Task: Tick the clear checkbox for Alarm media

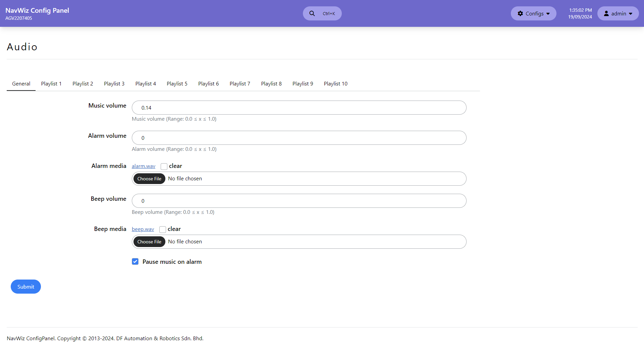Action: point(164,166)
